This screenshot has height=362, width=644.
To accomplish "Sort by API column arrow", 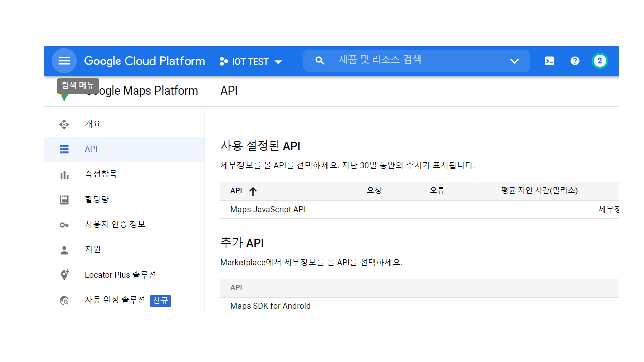I will (x=253, y=191).
